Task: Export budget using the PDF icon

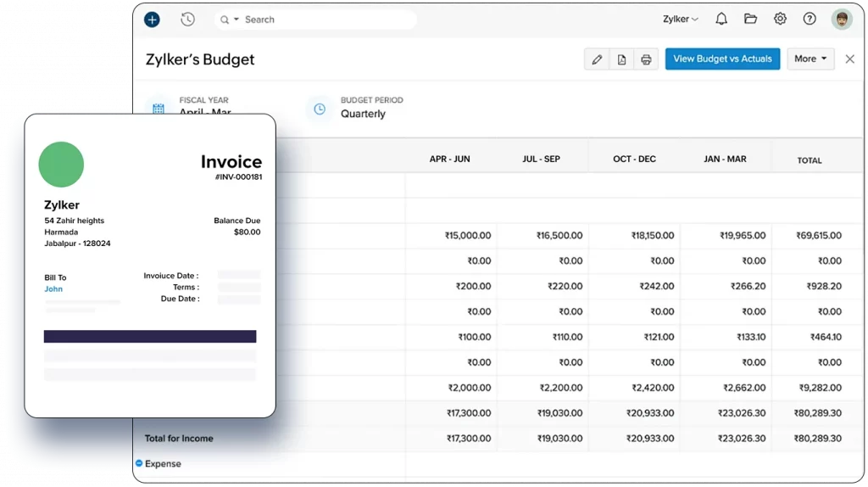Action: 621,59
